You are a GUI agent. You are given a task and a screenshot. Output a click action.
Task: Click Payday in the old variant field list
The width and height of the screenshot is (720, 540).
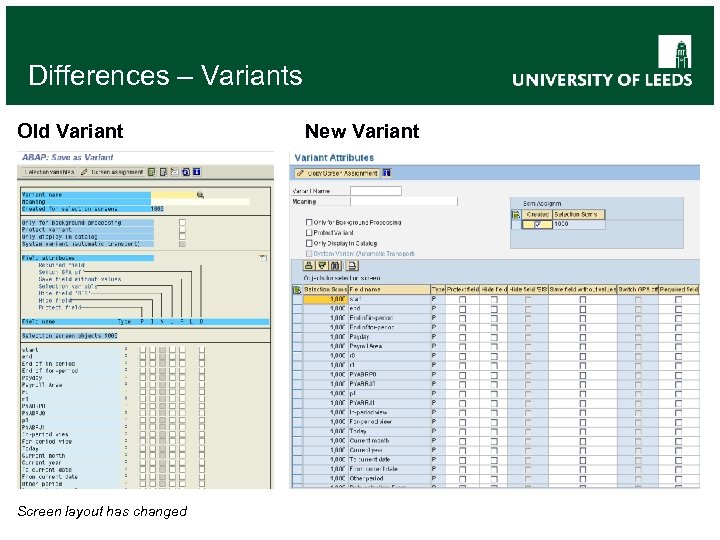(32, 378)
